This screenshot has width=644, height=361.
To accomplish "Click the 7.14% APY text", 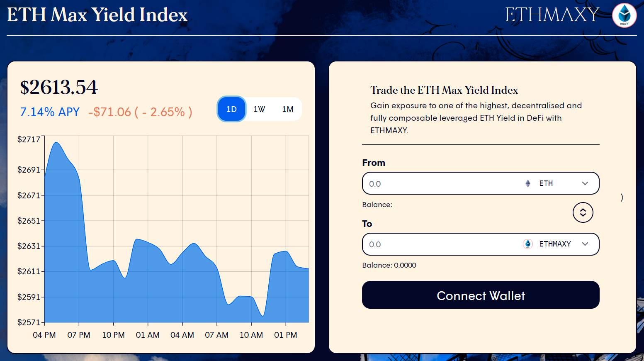I will tap(50, 112).
